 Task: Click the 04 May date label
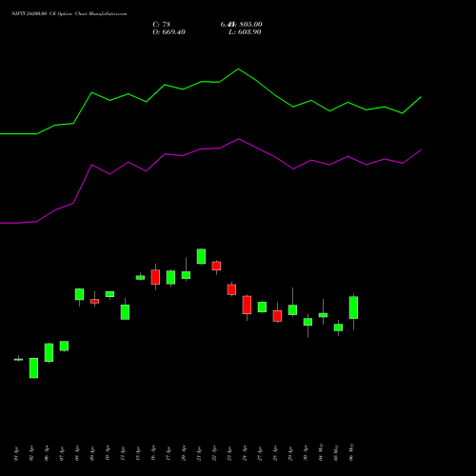coord(321,452)
